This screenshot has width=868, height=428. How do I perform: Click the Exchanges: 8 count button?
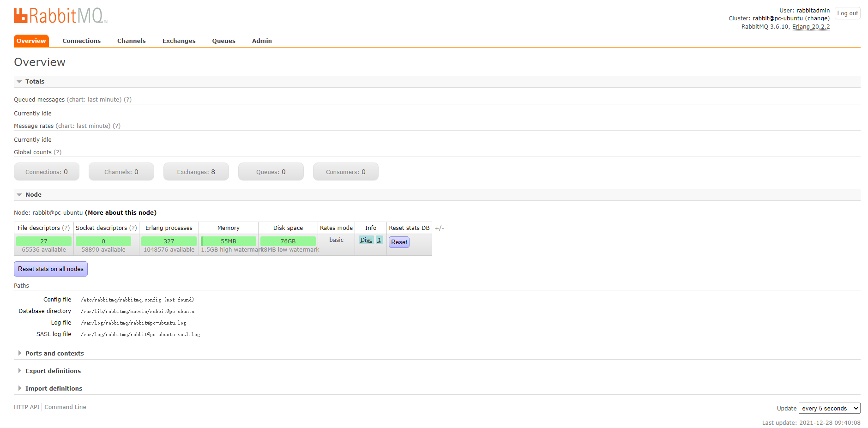(x=196, y=172)
